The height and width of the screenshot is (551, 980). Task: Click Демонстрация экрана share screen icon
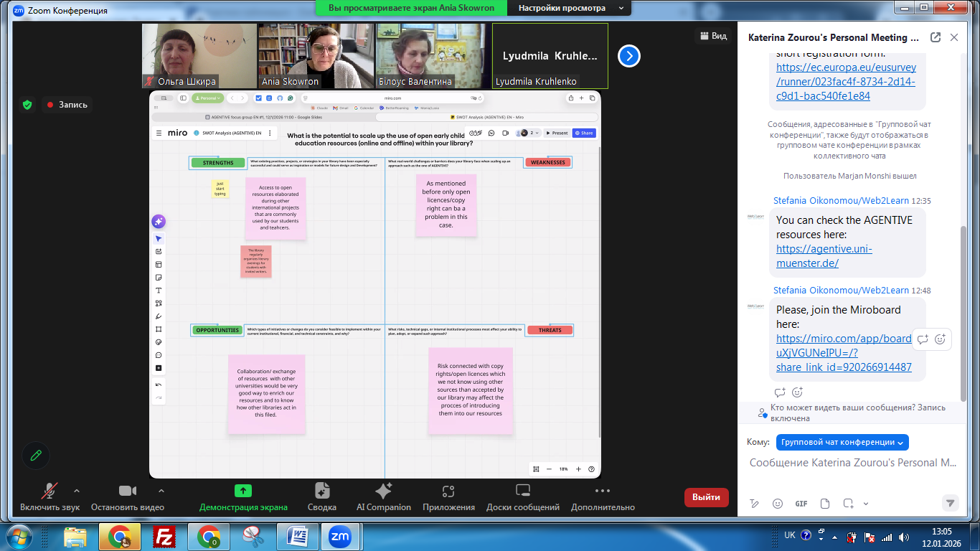pyautogui.click(x=243, y=491)
